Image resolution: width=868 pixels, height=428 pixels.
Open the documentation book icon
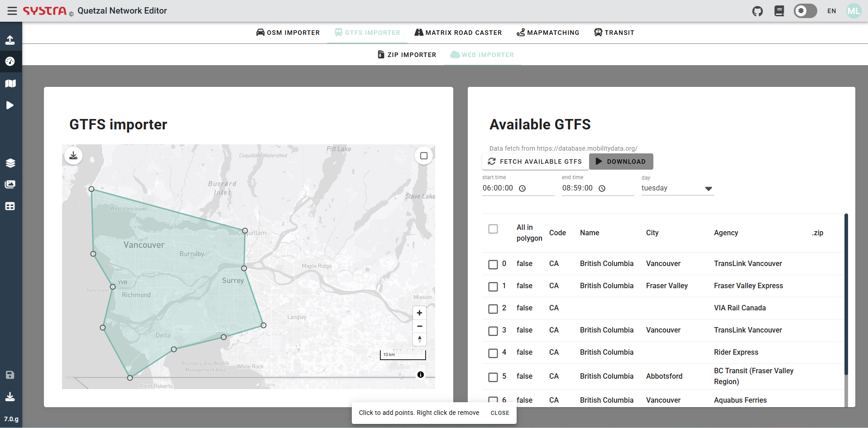(x=779, y=11)
